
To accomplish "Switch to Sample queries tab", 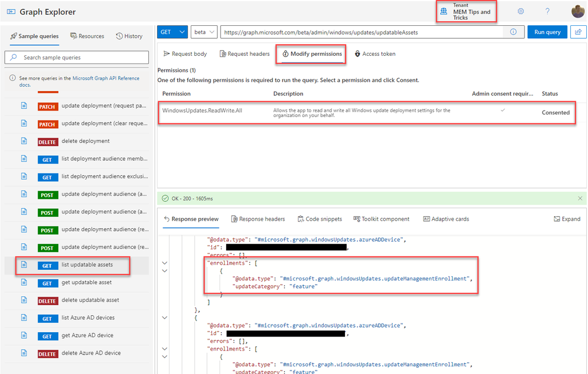I will (x=35, y=36).
